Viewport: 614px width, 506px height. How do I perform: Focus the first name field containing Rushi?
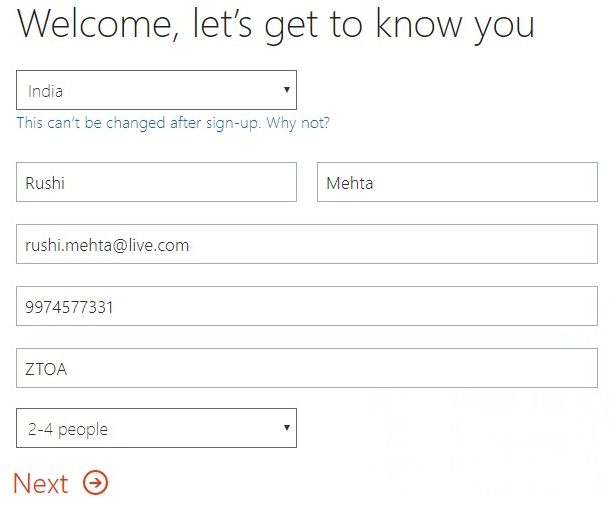pyautogui.click(x=156, y=183)
